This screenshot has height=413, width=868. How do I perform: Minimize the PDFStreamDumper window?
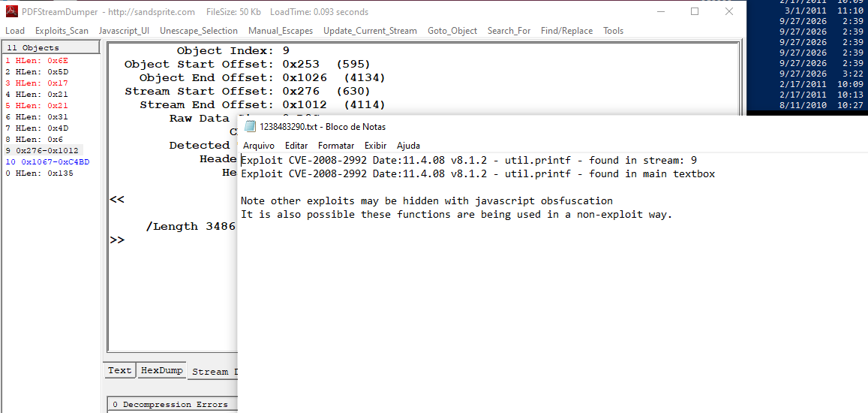tap(661, 11)
